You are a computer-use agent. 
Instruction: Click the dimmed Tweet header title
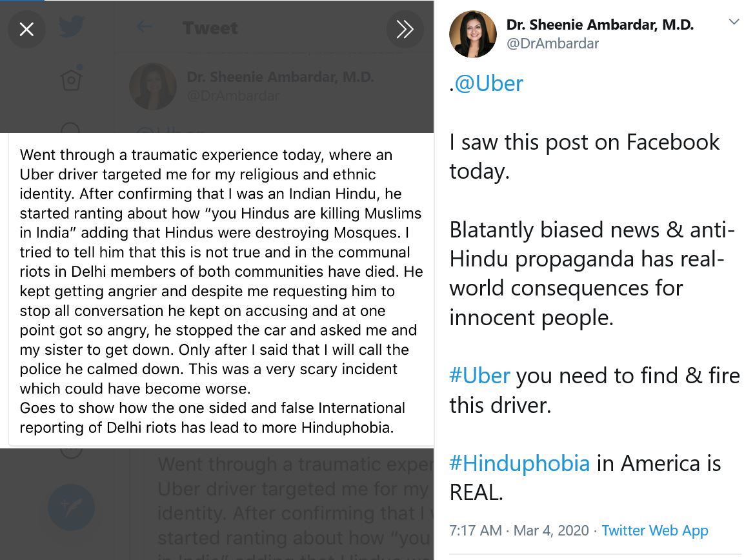210,28
